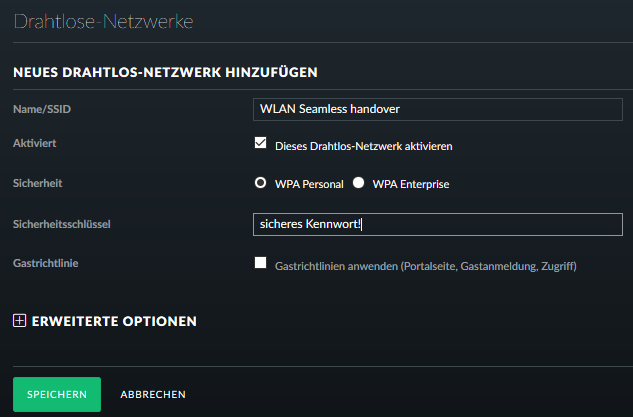Viewport: 633px width, 417px height.
Task: Click the 'Dieses Drahtlos-Netzwerk aktivieren' label text
Action: click(363, 146)
